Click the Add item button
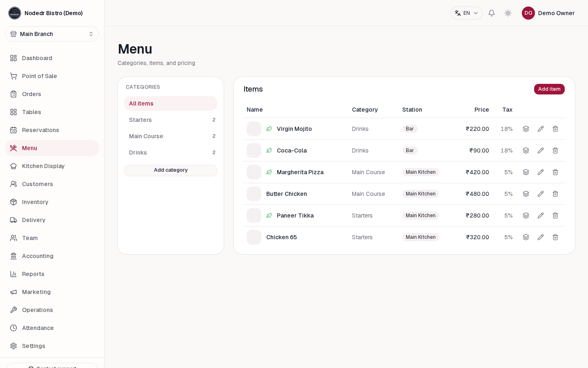 pos(549,89)
